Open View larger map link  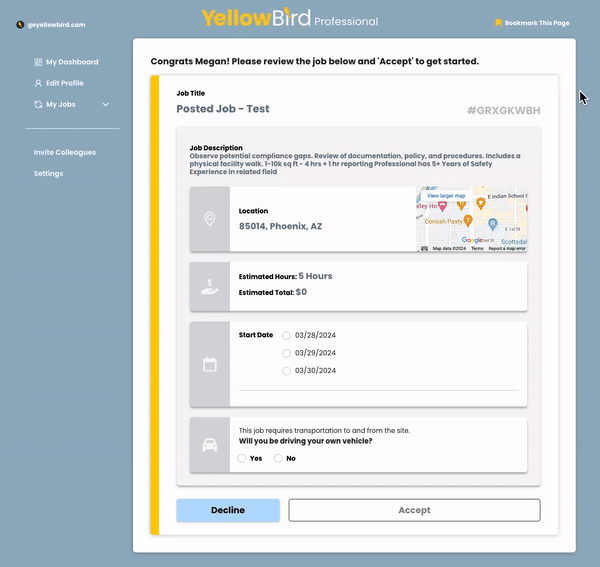coord(446,196)
